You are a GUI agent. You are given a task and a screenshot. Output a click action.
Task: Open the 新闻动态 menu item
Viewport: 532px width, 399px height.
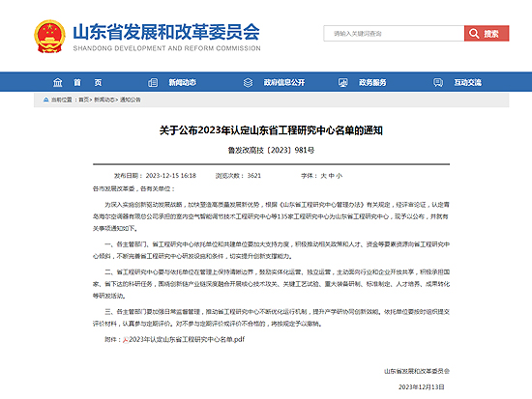click(x=183, y=82)
